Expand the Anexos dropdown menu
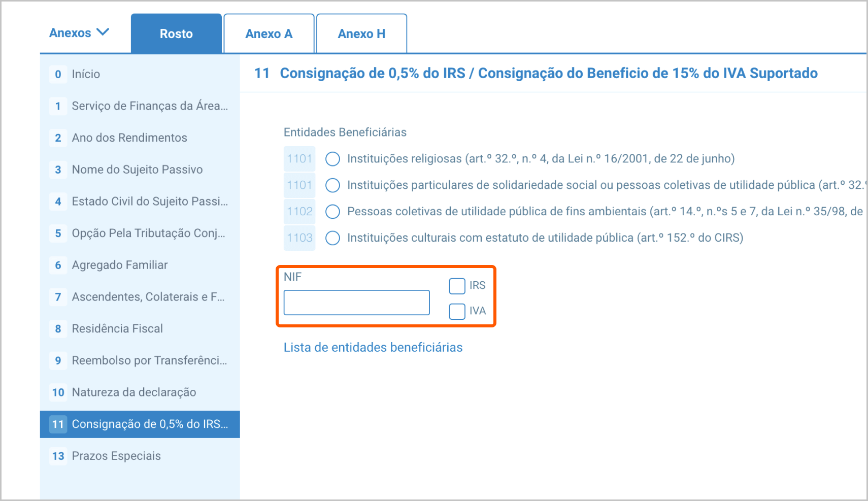Viewport: 868px width, 501px height. tap(79, 33)
